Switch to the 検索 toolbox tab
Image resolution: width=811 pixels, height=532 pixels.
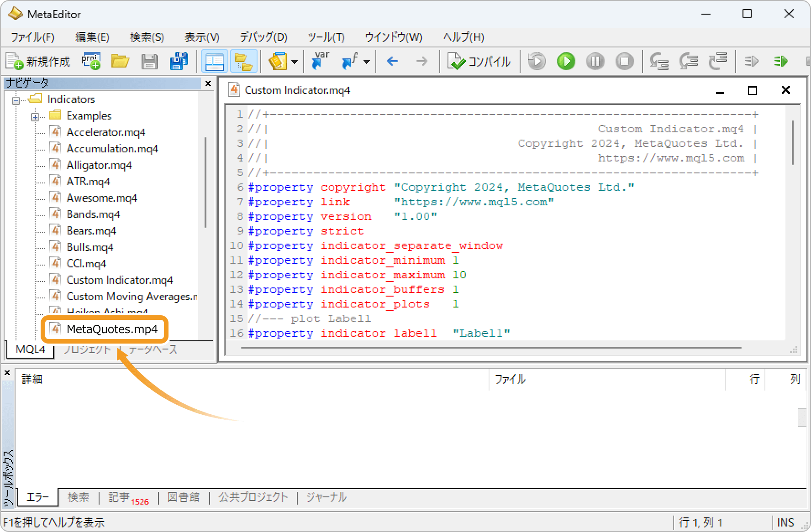point(78,497)
